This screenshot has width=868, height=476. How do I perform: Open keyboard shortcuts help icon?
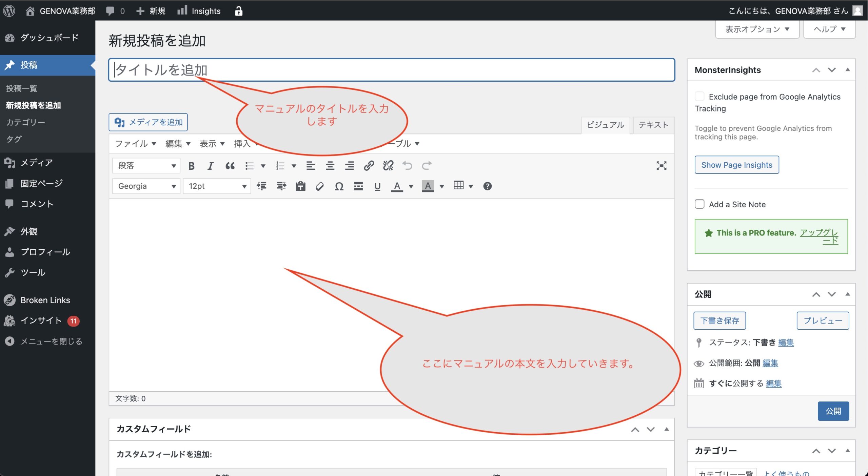point(487,186)
